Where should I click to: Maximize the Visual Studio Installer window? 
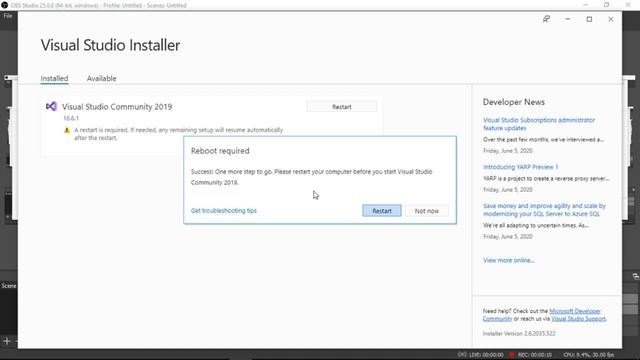tap(589, 19)
